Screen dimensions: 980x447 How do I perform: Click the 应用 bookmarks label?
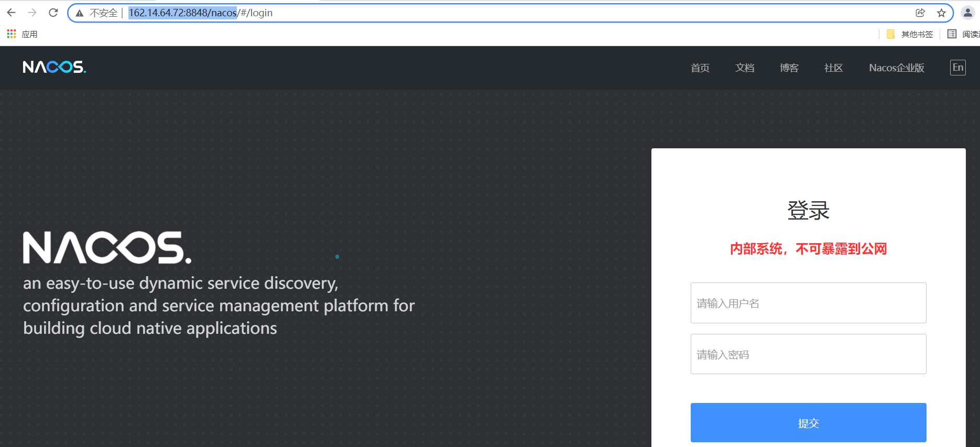(30, 34)
